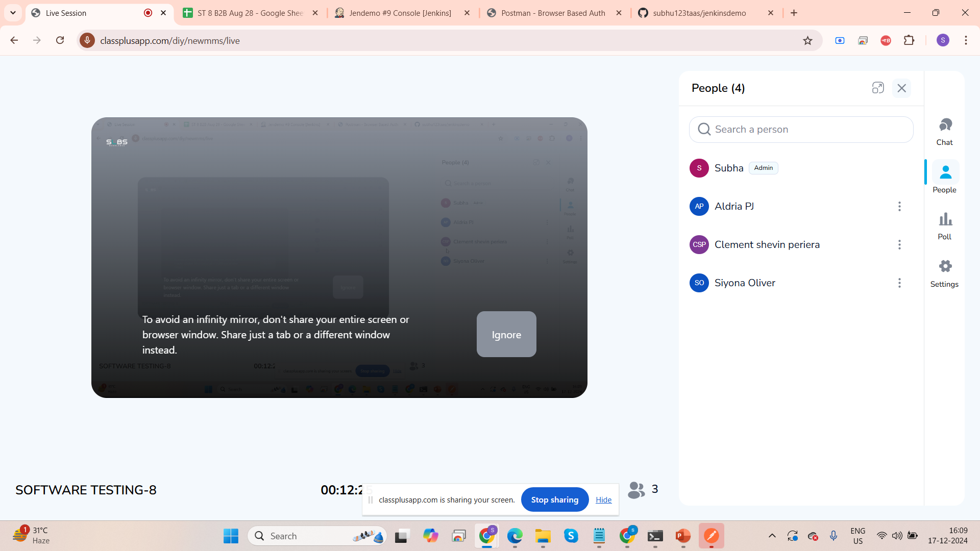Click ENG US language indicator
This screenshot has height=551, width=980.
click(x=858, y=536)
